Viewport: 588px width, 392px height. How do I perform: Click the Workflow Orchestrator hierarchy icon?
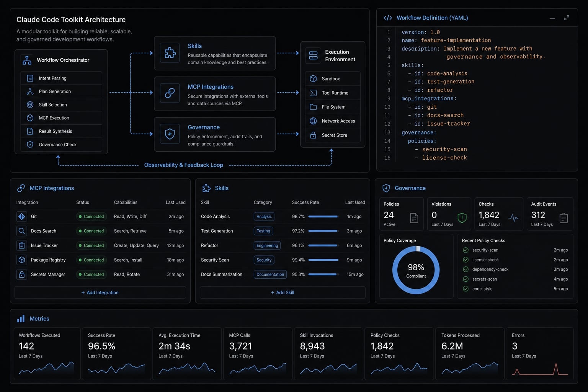pyautogui.click(x=27, y=60)
